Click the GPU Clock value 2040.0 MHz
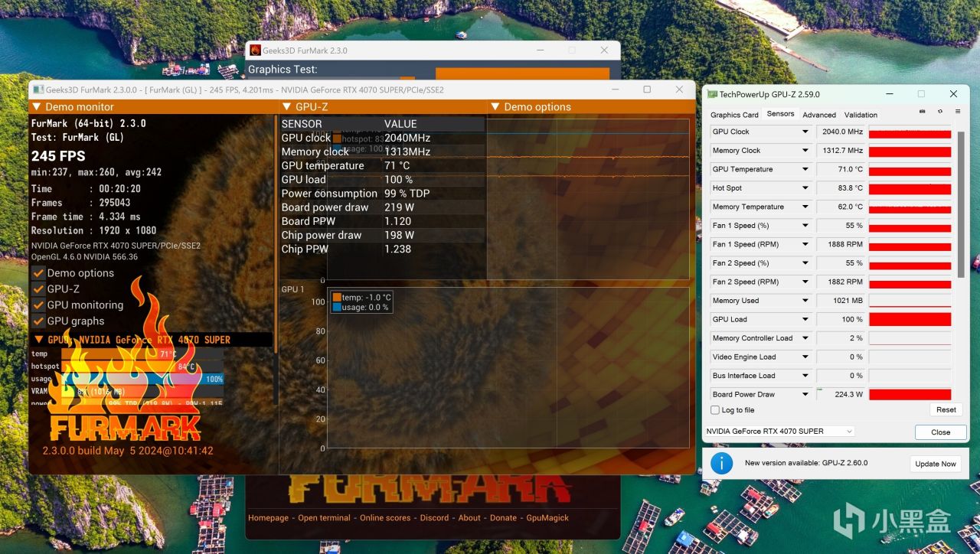The width and height of the screenshot is (980, 554). tap(841, 132)
